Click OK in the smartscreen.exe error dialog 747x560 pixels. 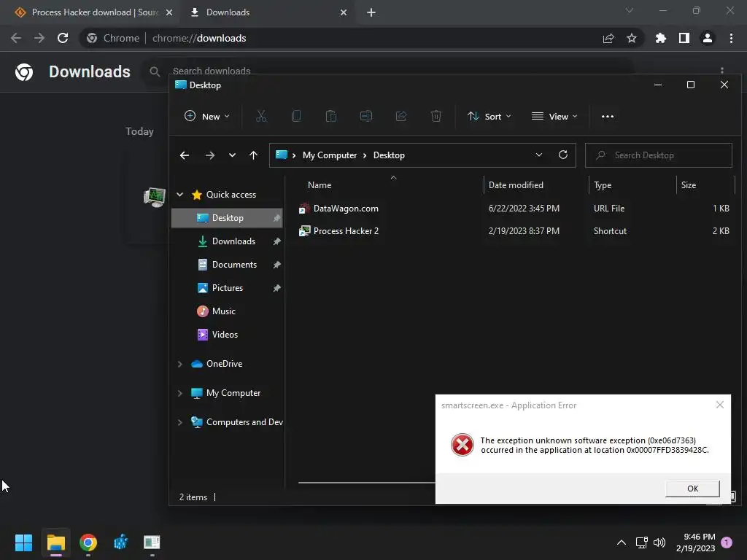[x=692, y=489]
